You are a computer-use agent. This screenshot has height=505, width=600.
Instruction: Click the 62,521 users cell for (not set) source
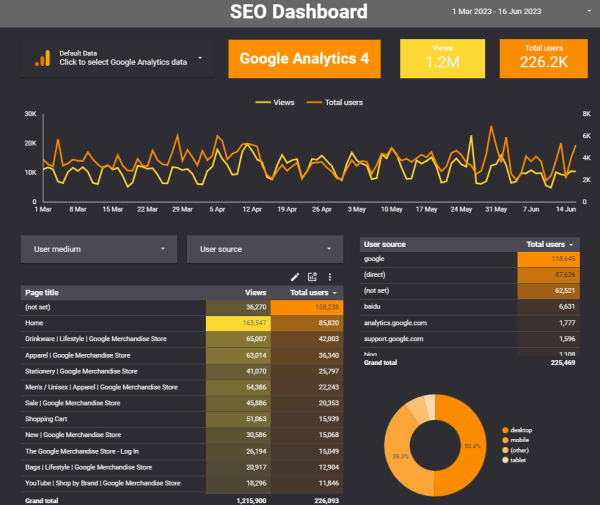pyautogui.click(x=549, y=291)
